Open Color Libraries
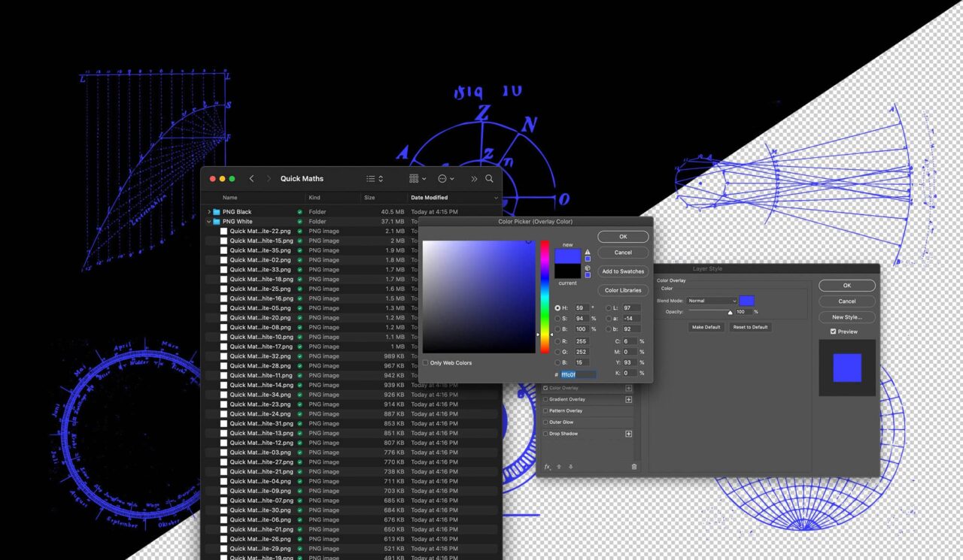The height and width of the screenshot is (560, 963). pyautogui.click(x=624, y=290)
